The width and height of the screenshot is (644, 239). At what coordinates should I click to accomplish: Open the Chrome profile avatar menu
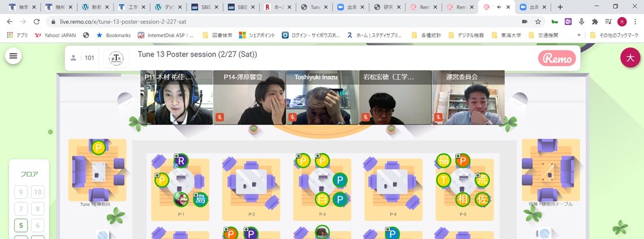click(622, 22)
